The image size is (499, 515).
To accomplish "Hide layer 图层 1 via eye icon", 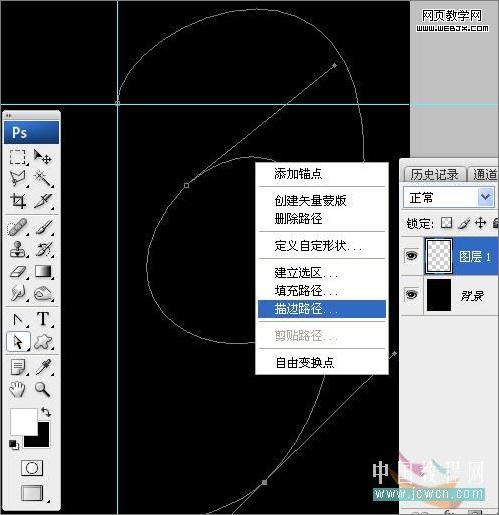I will [x=411, y=256].
